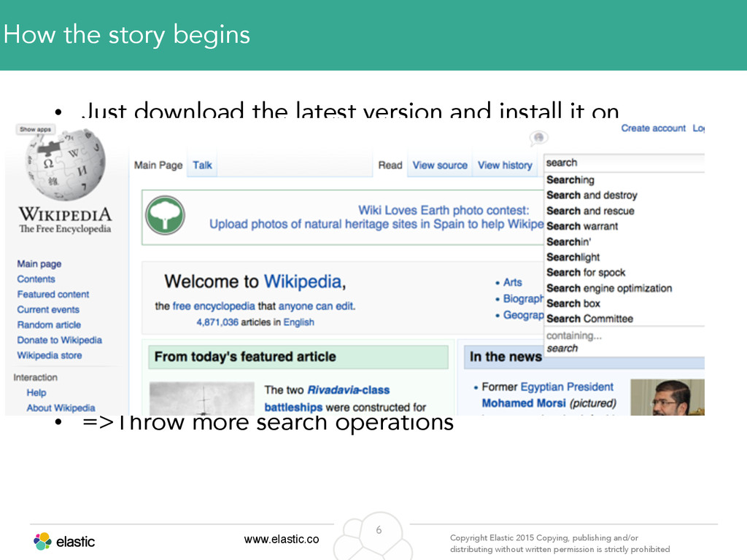
Task: Click the Wiki Loves Earth tree icon
Action: point(165,215)
